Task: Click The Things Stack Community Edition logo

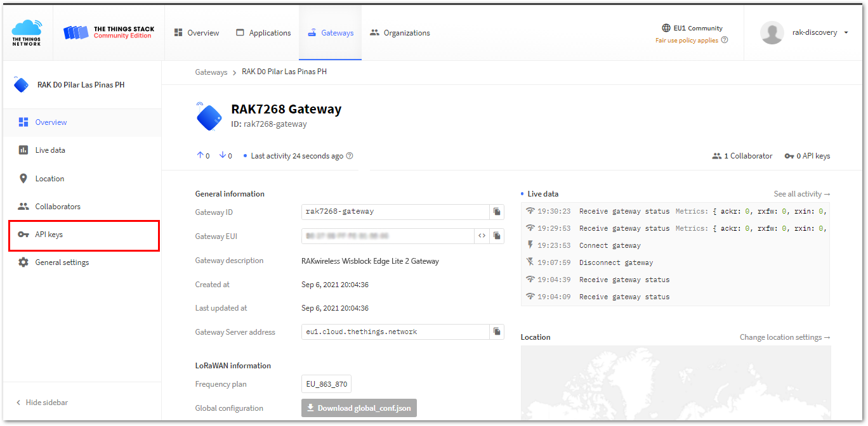Action: click(x=108, y=32)
